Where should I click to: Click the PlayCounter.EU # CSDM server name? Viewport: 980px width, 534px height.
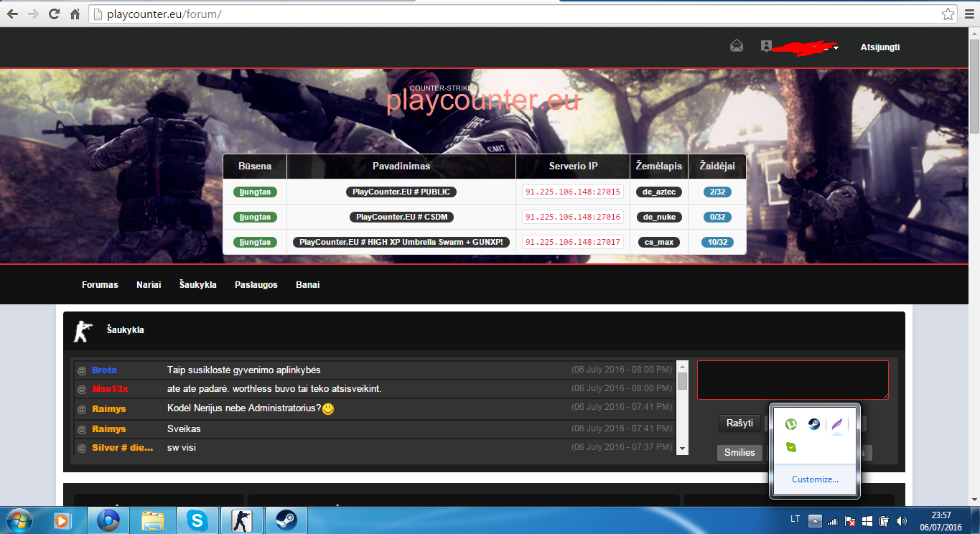401,217
